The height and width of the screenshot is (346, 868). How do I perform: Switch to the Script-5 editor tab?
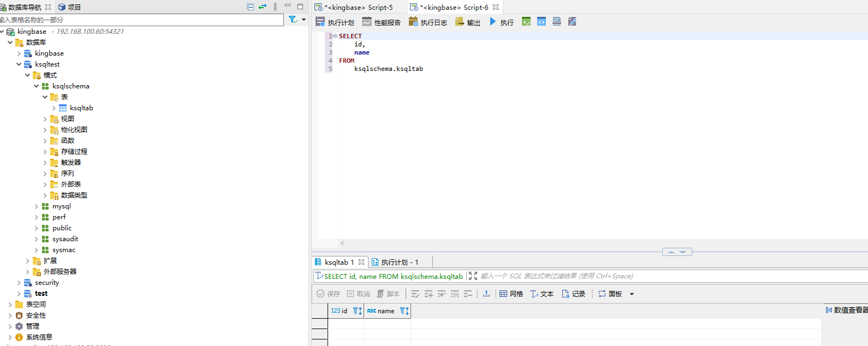click(x=359, y=7)
